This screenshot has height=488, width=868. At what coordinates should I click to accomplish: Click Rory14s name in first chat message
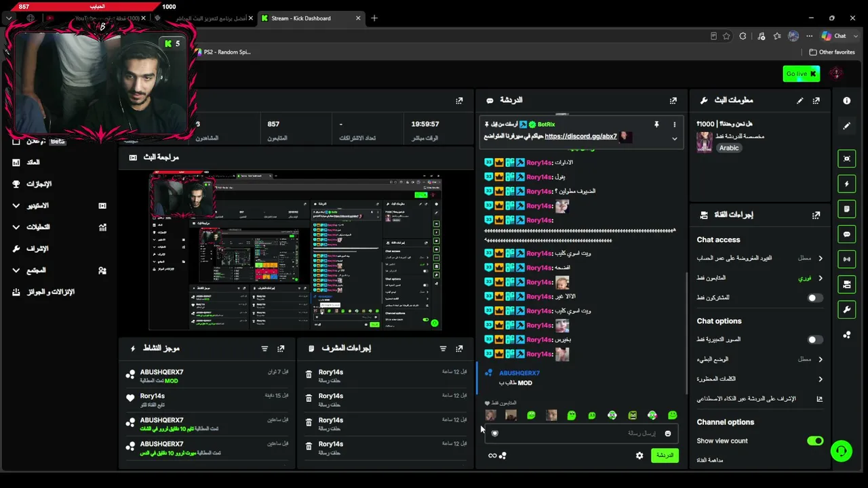[x=540, y=163]
